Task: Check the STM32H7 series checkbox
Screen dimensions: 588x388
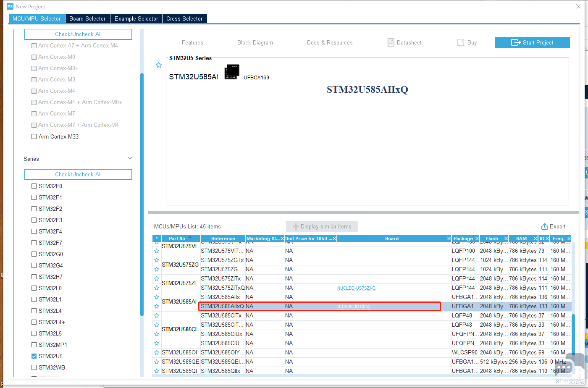Action: click(34, 277)
